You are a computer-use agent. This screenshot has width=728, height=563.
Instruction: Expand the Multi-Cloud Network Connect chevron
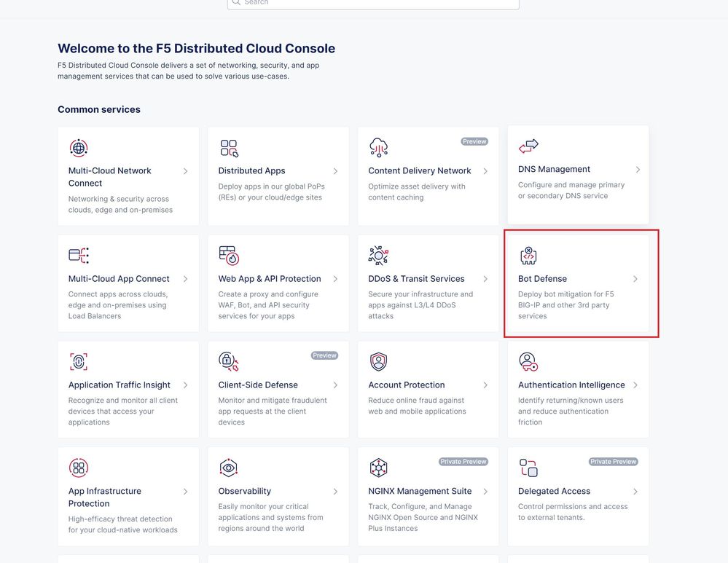pyautogui.click(x=185, y=171)
